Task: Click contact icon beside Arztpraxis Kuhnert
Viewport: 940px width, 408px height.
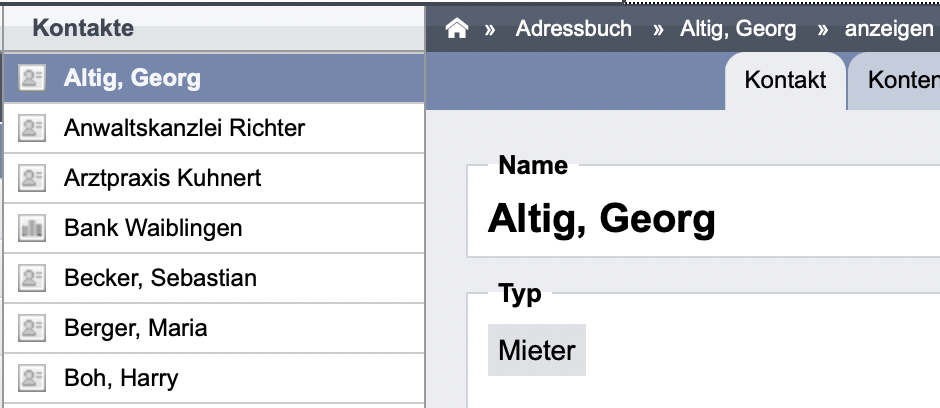Action: 32,178
